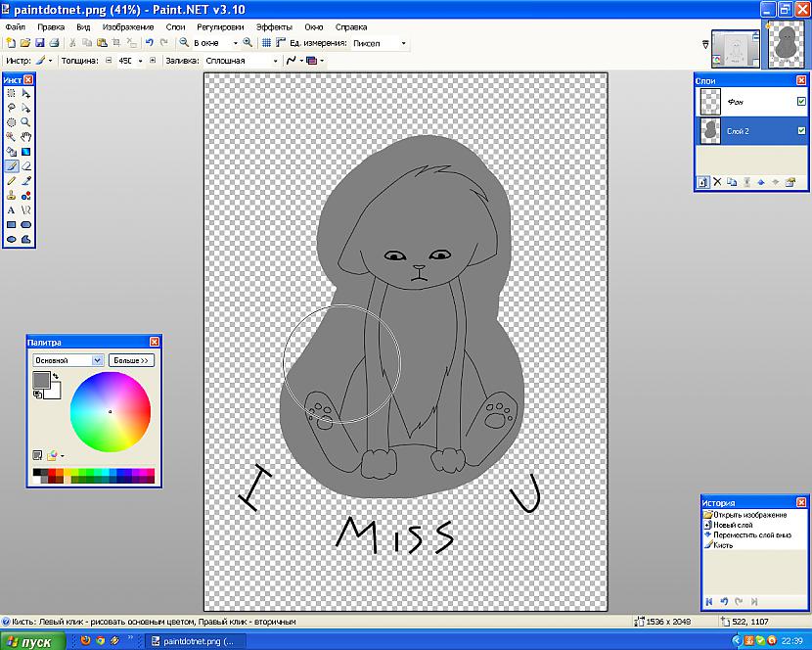Click the Print toolbar icon
This screenshot has width=812, height=650.
click(54, 43)
